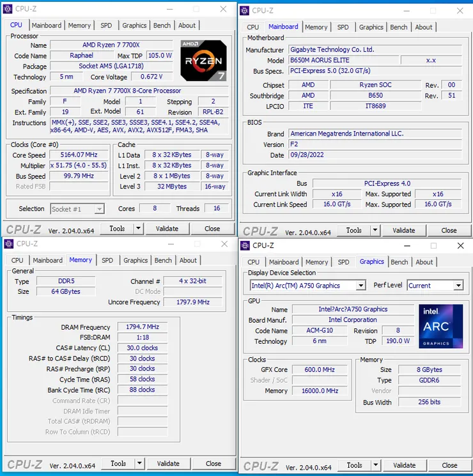Open the SPD tab in the Mainboard window
This screenshot has height=476, width=473.
coord(343,27)
